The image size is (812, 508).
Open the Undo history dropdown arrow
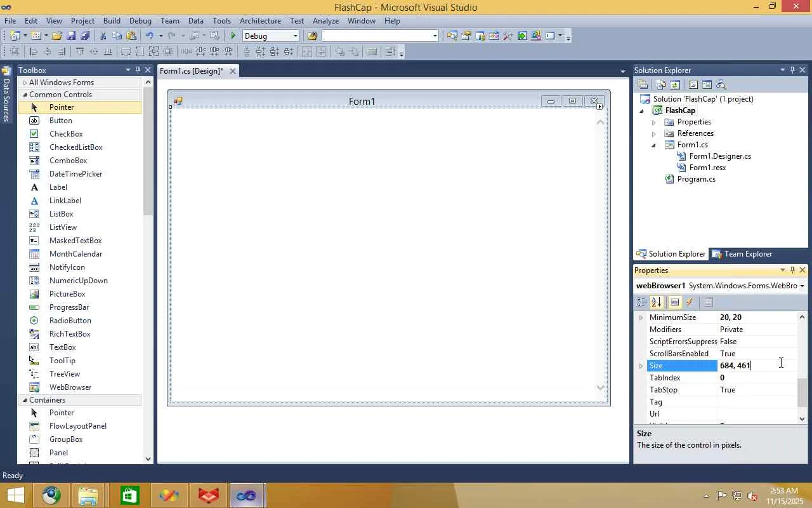160,36
